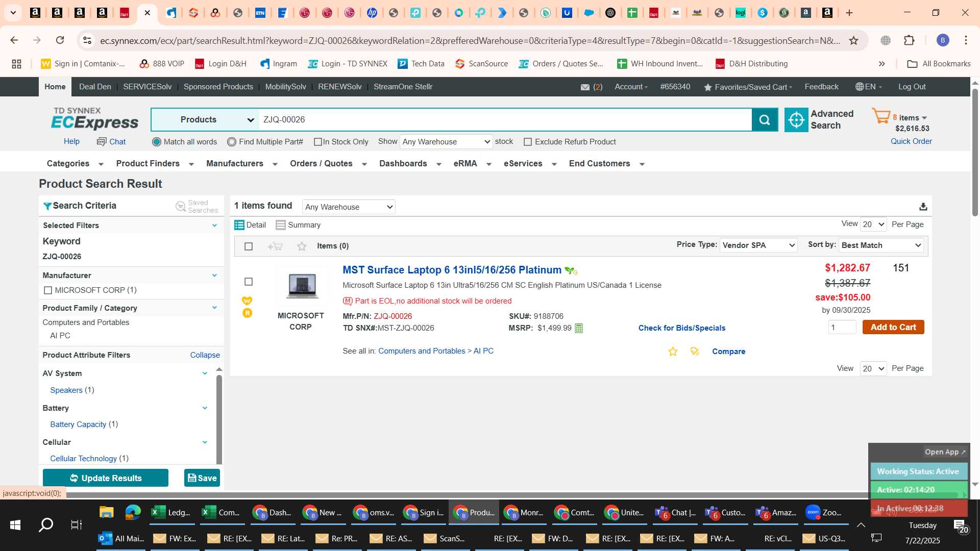Open the Dashboards menu
Image resolution: width=980 pixels, height=551 pixels.
(410, 164)
